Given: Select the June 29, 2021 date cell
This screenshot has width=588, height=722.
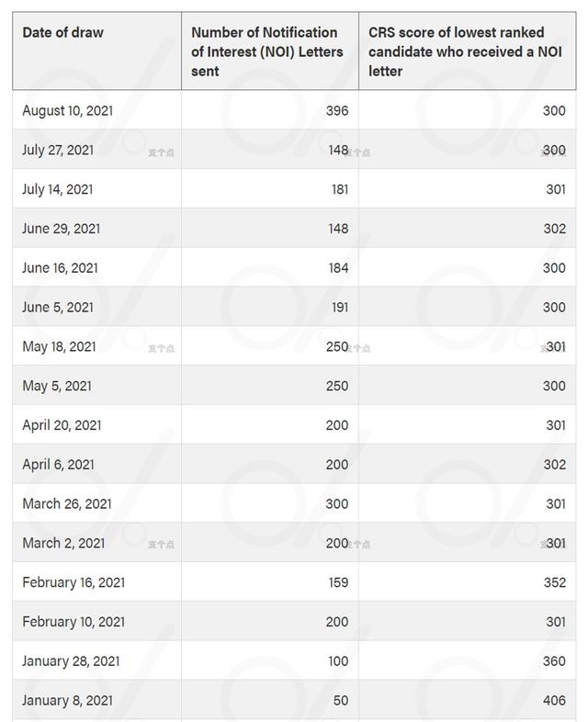Looking at the screenshot, I should coord(61,229).
